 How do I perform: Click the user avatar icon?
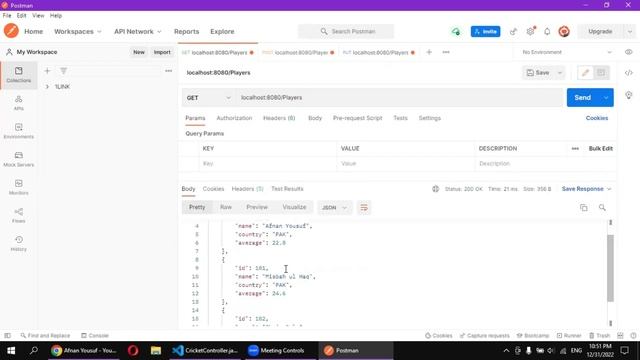pos(564,31)
